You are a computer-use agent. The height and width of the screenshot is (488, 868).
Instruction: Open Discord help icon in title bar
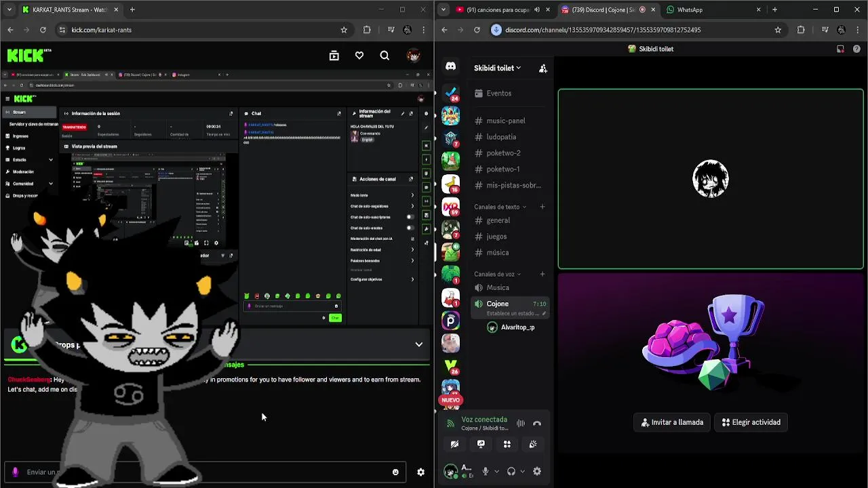[x=857, y=49]
